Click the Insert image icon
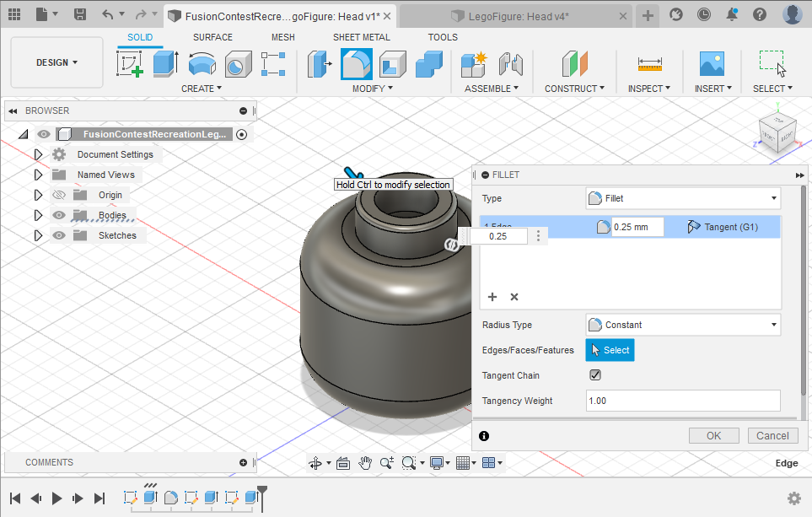 (712, 64)
